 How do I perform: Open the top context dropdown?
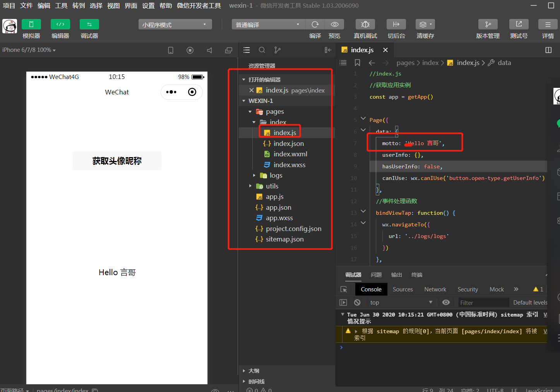(x=401, y=302)
